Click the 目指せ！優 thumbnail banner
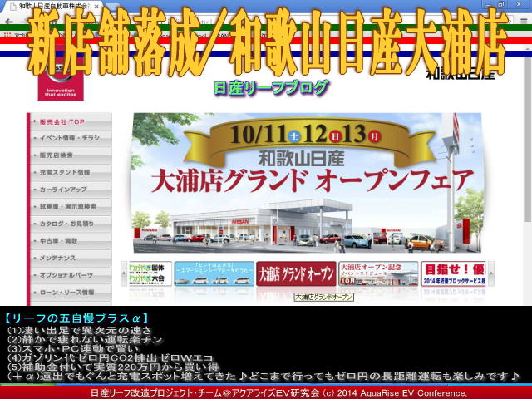532x399 pixels. coord(454,273)
